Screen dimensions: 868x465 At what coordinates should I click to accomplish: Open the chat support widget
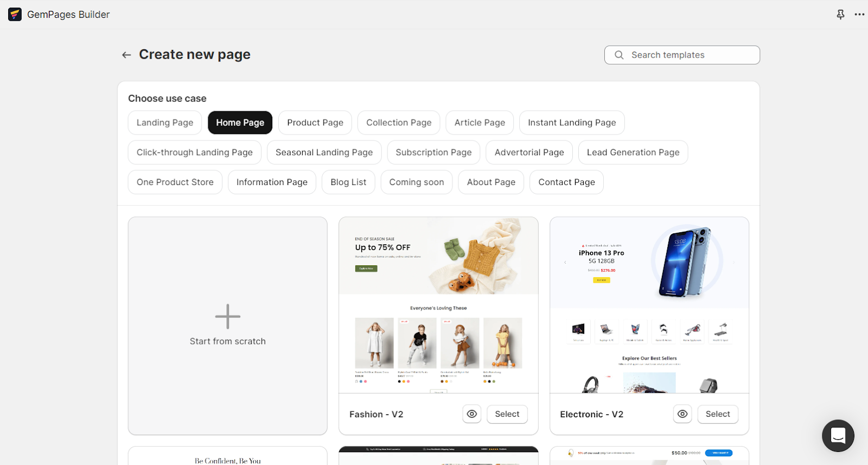pyautogui.click(x=838, y=435)
